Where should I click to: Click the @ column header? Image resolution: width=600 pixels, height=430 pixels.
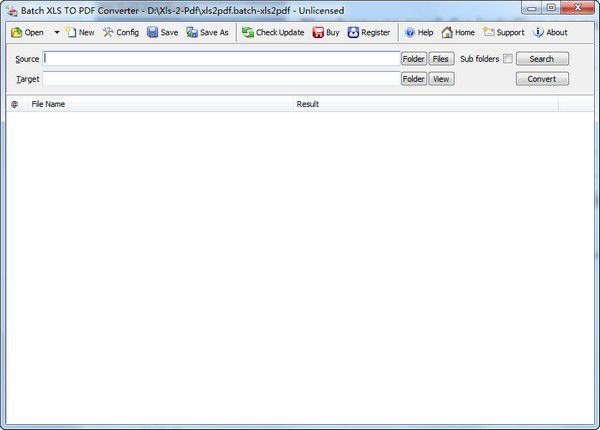pos(16,104)
